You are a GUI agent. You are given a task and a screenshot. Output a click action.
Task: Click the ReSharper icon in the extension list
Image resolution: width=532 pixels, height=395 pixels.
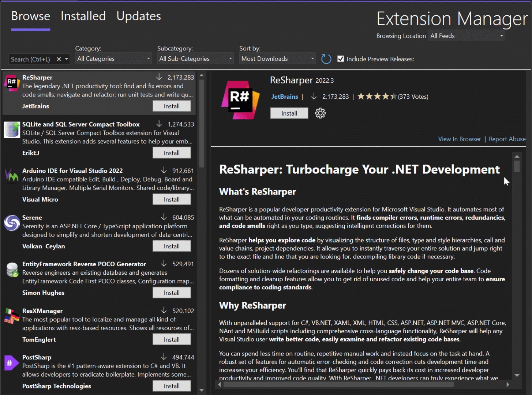pos(12,83)
